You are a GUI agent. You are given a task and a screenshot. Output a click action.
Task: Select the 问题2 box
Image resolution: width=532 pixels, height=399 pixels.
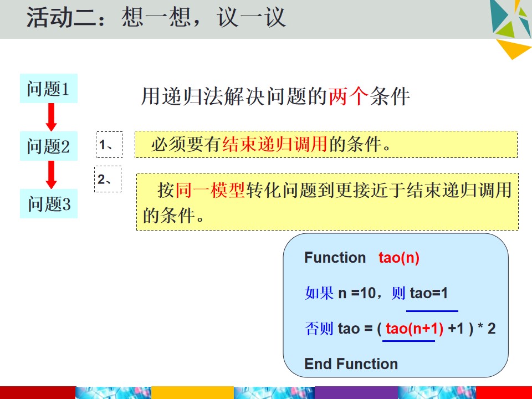49,146
